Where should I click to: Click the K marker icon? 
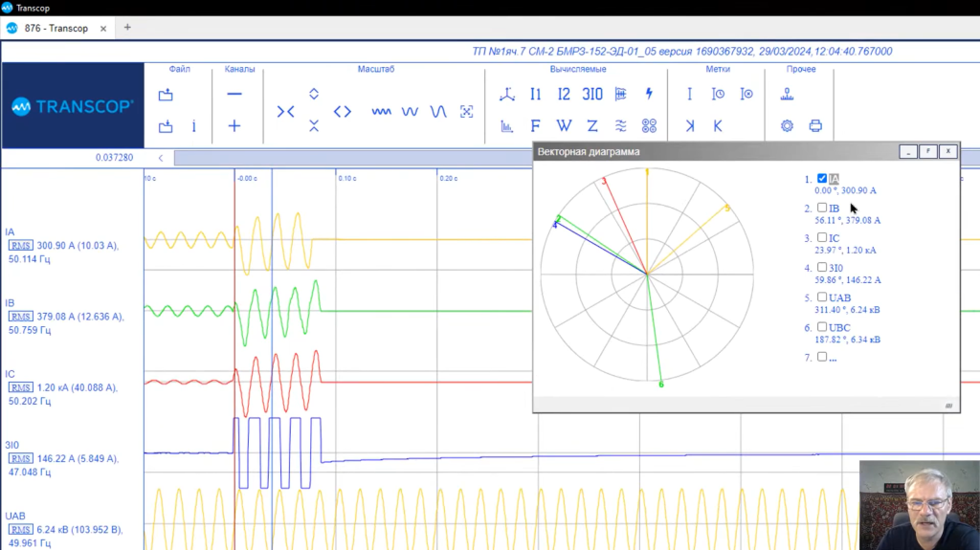[x=718, y=126]
